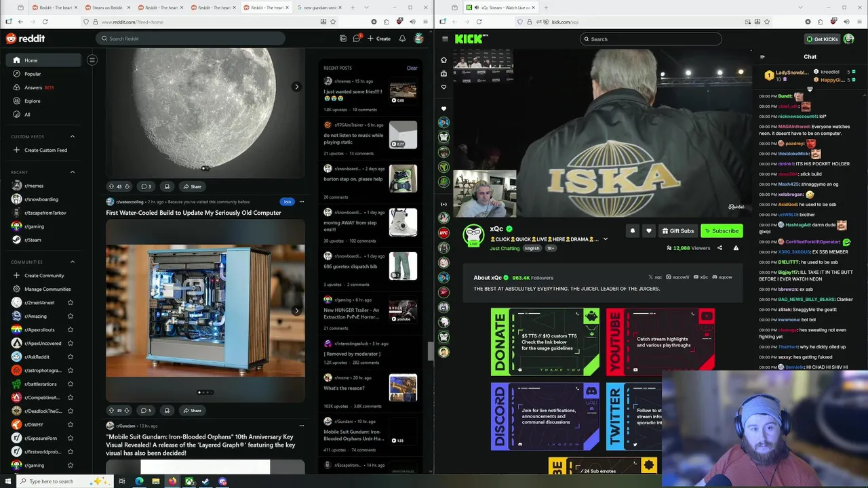
Task: Show next image of moon post
Action: click(296, 87)
